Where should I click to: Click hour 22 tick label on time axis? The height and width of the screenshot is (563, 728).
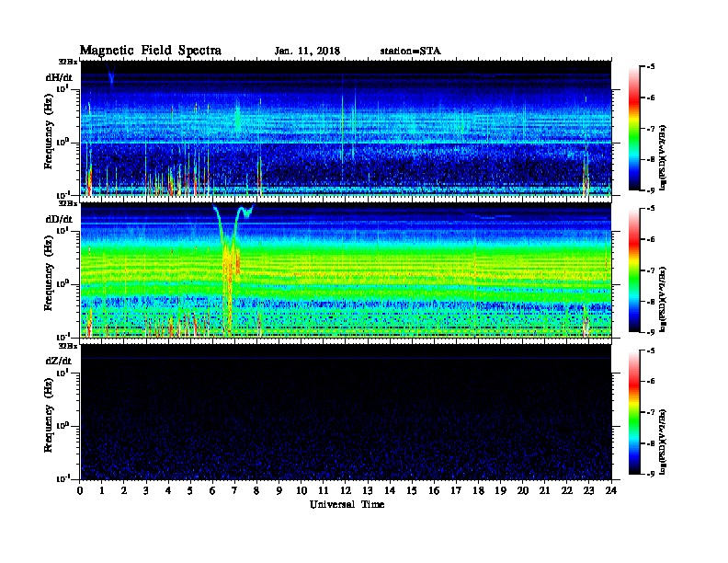point(567,491)
